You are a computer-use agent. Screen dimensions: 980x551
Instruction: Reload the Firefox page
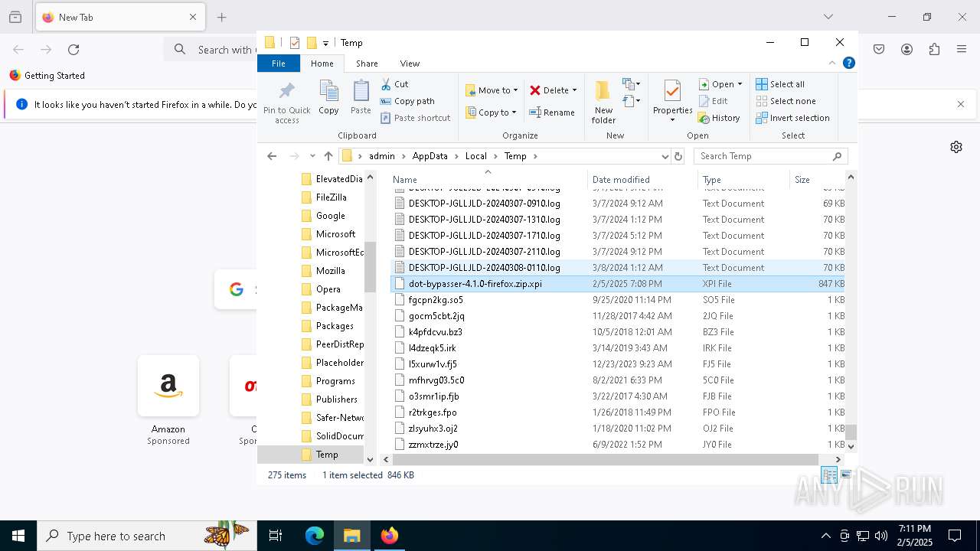click(x=73, y=50)
